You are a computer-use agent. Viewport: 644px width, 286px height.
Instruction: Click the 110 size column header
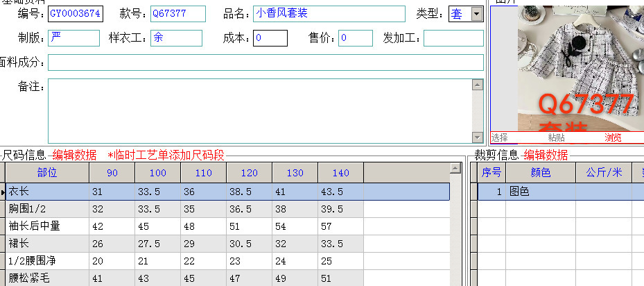click(203, 172)
